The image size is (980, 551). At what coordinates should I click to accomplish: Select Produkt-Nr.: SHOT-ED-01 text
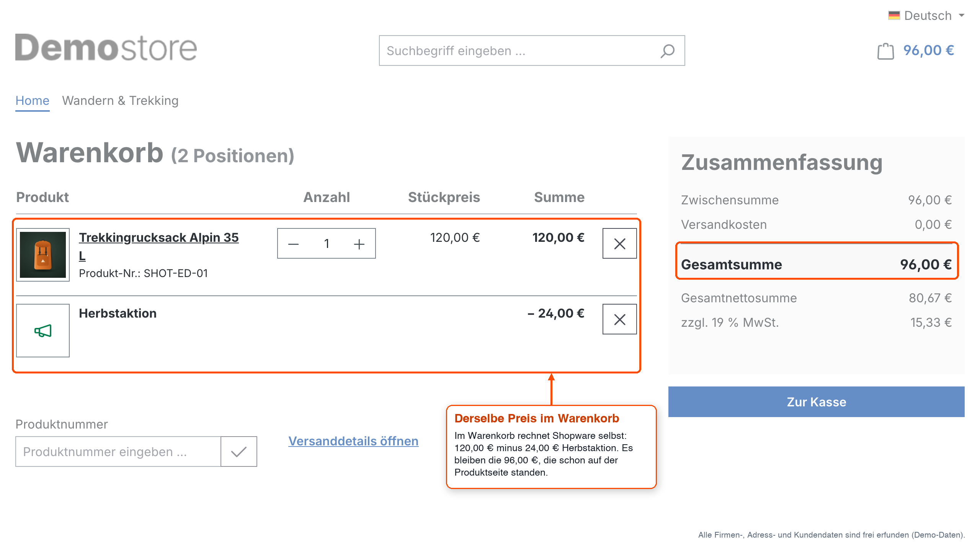(143, 273)
